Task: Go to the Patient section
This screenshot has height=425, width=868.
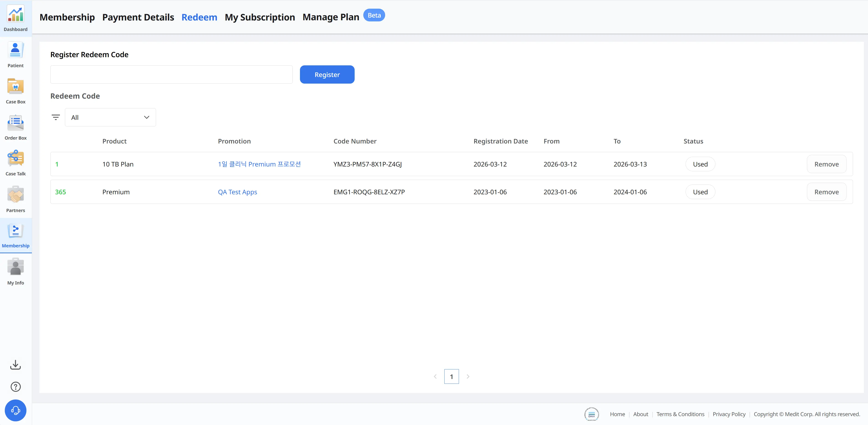Action: point(15,51)
